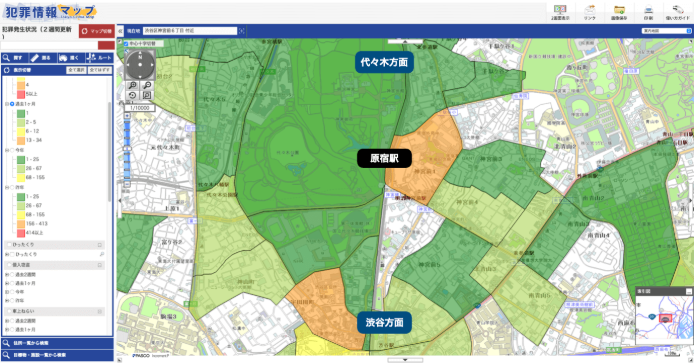Screen dimensions: 695x364
Task: Check the ひったくり tree checkbox
Action: pyautogui.click(x=12, y=254)
